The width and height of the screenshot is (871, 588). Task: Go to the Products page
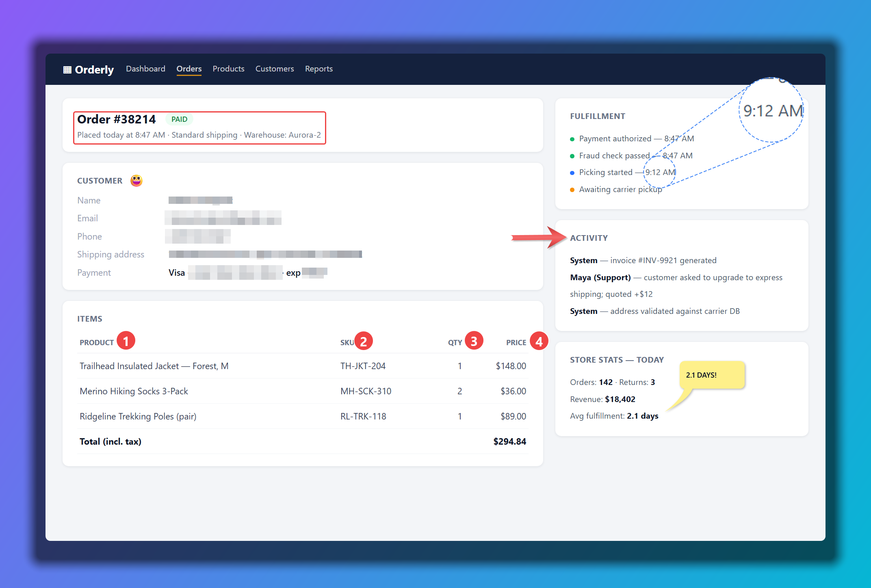[x=228, y=69]
